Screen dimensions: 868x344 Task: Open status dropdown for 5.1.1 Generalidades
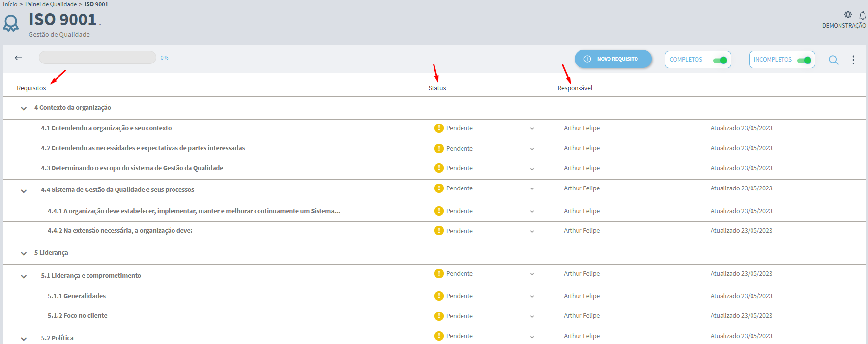[x=532, y=297]
